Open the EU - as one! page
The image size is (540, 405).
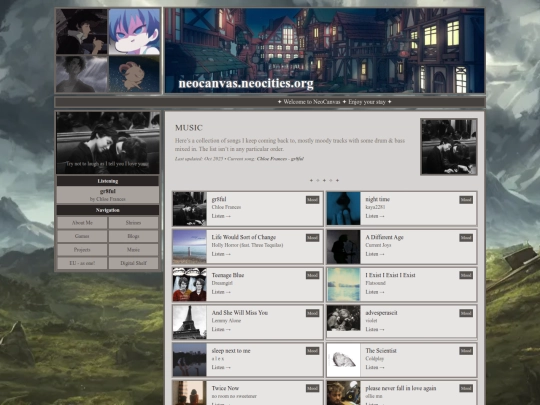tap(82, 263)
